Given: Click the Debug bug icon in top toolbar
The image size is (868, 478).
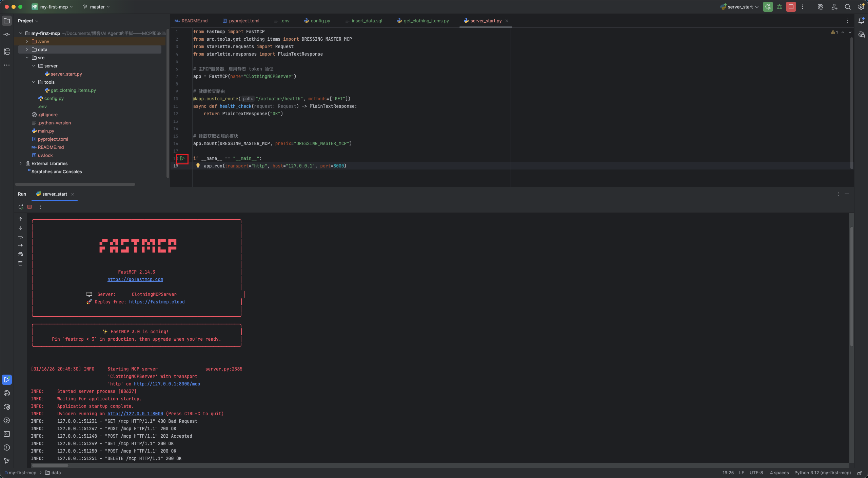Looking at the screenshot, I should point(780,7).
